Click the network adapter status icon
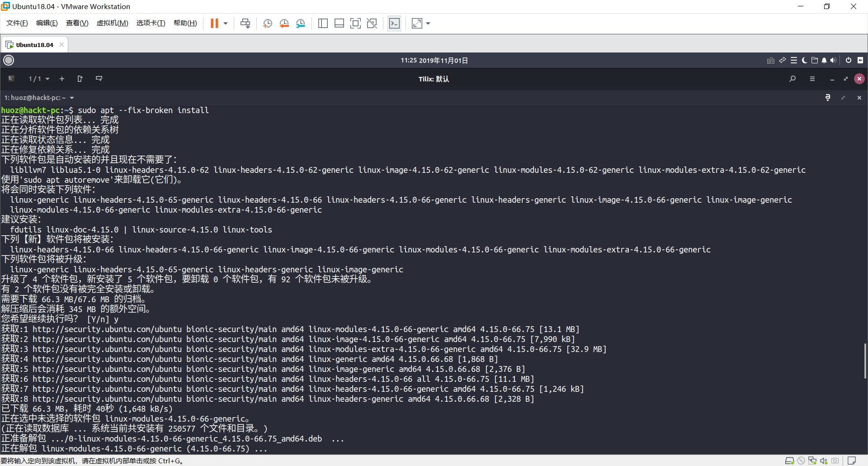The image size is (868, 466). tap(812, 461)
